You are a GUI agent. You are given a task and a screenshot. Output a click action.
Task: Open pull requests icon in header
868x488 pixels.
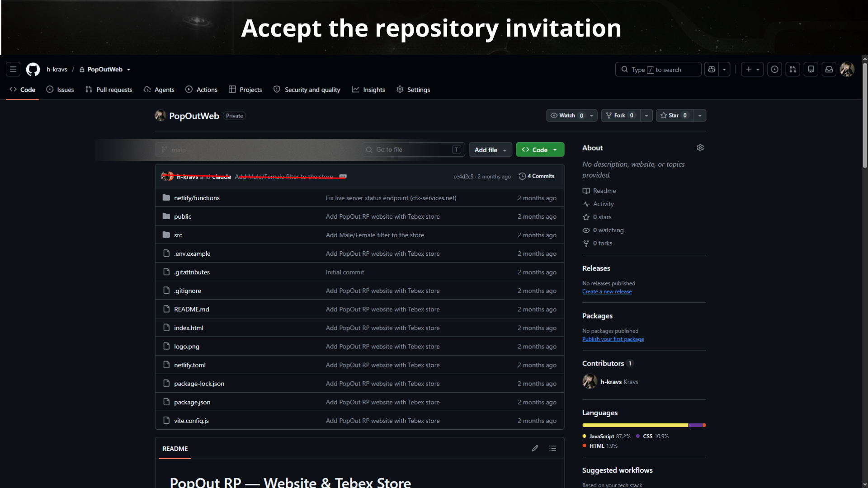click(x=793, y=70)
